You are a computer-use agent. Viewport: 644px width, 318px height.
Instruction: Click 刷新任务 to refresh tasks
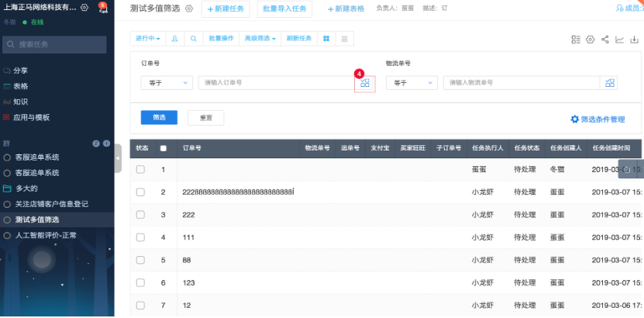pyautogui.click(x=299, y=39)
